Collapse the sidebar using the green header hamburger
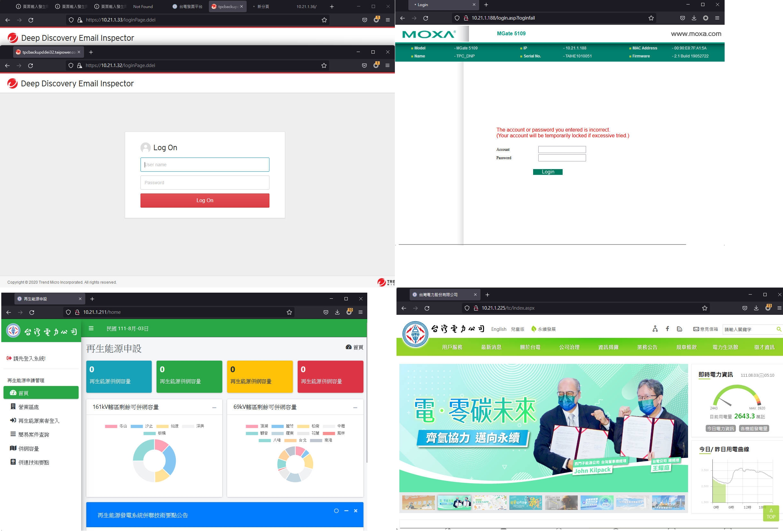The width and height of the screenshot is (783, 532). [91, 329]
